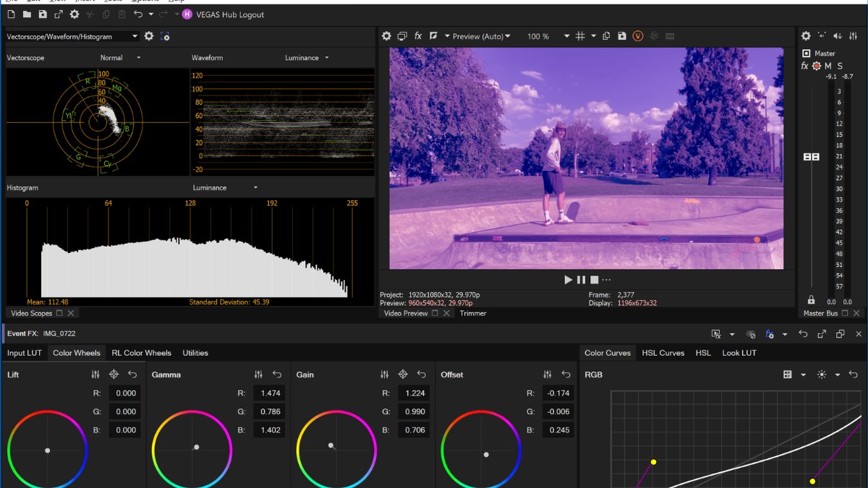Switch to RL Color Wheels tab
The image size is (868, 488).
pyautogui.click(x=142, y=353)
